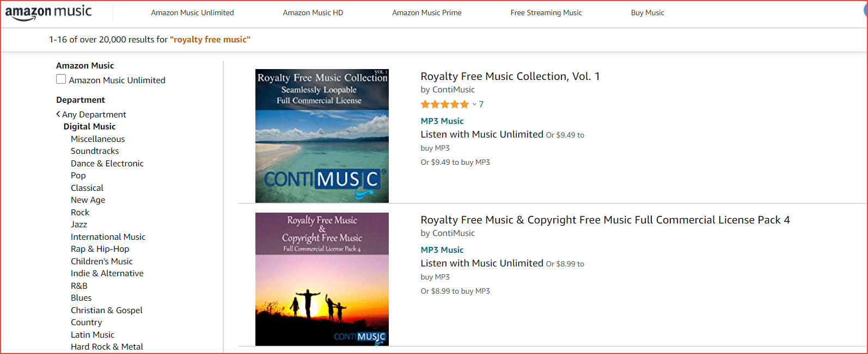Click the Full Commercial License Pack 4 title

tap(604, 220)
